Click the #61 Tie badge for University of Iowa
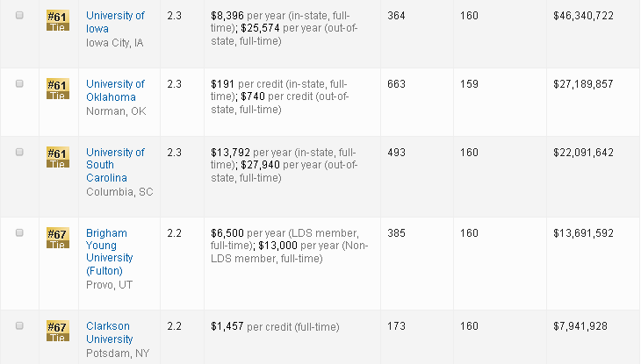This screenshot has width=641, height=364. coord(57,20)
